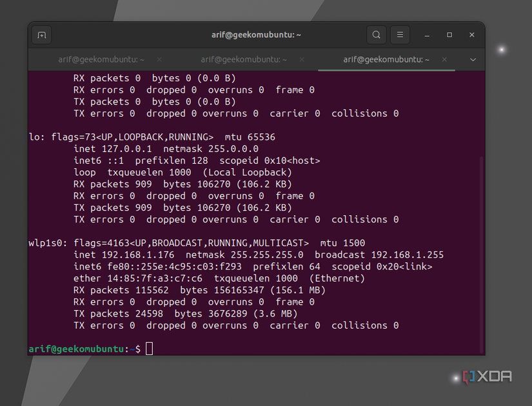Click the text scopeid 0x10<host>
Viewport: 532px width, 406px height.
coord(270,160)
